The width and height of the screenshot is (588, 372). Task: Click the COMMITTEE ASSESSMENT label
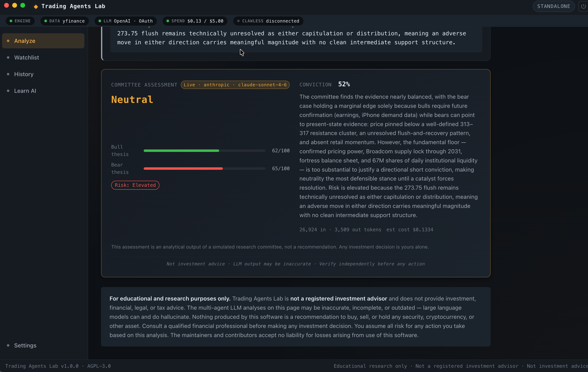144,85
